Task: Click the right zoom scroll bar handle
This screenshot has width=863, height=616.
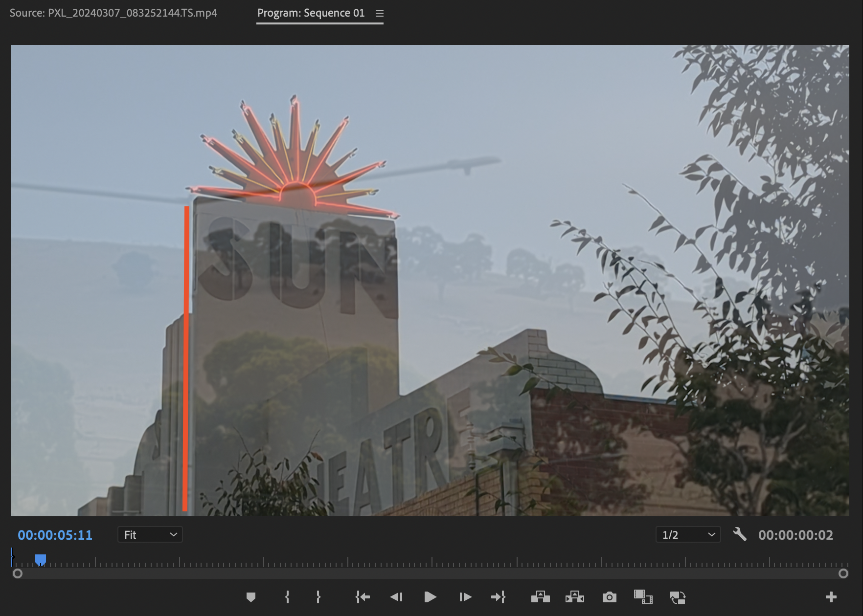Action: [843, 573]
